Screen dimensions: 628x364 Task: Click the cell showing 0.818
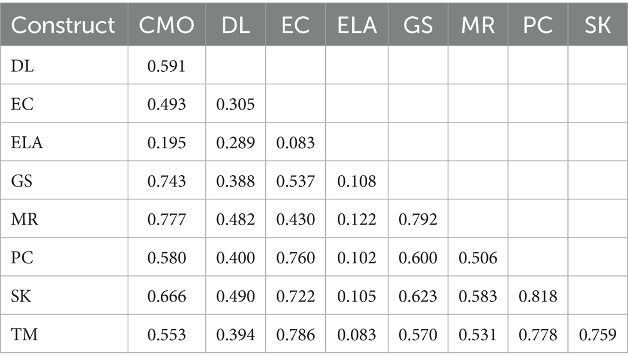point(538,296)
